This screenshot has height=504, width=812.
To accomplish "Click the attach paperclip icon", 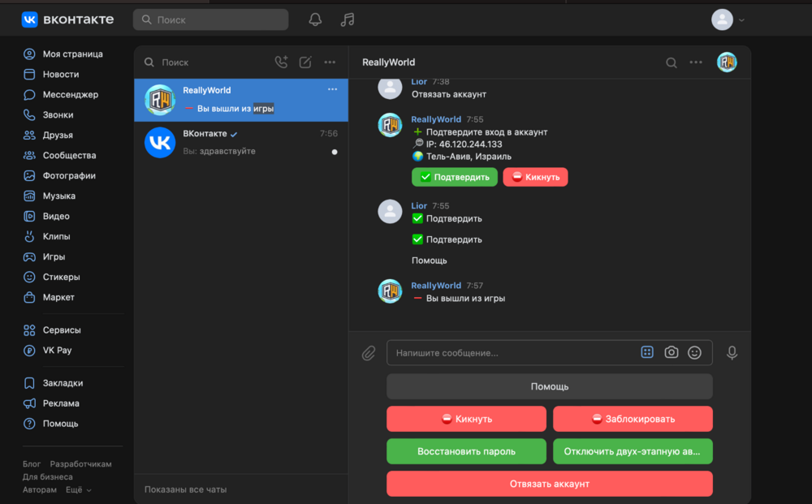I will point(368,353).
